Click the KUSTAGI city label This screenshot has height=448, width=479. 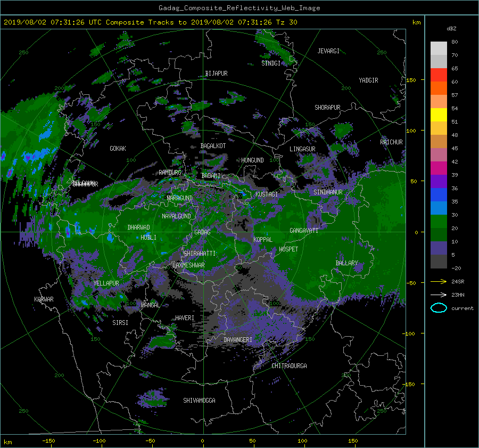click(267, 194)
